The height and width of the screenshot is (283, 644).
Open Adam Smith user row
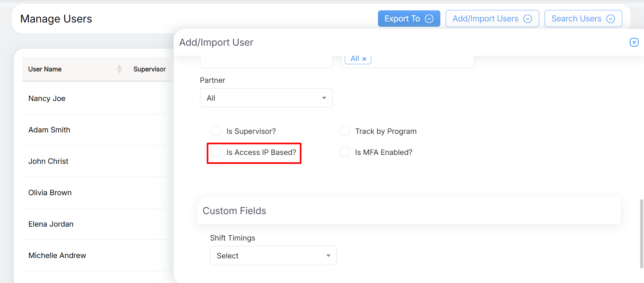click(x=49, y=130)
